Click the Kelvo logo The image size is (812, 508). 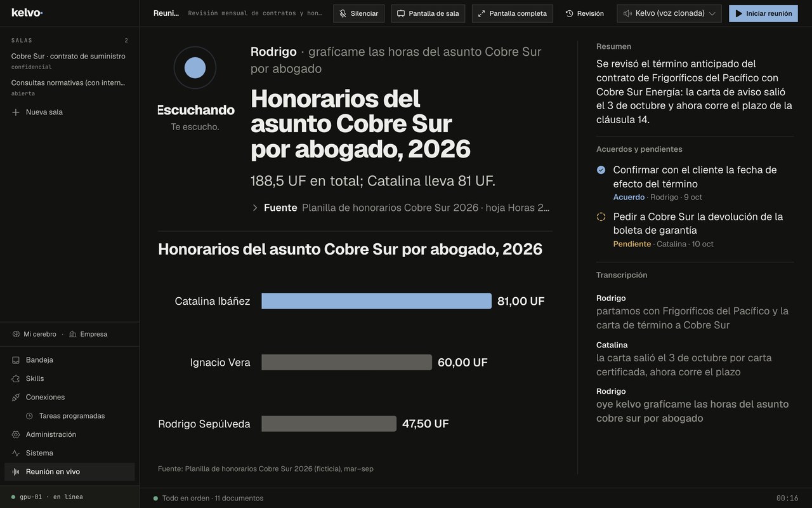(x=27, y=13)
